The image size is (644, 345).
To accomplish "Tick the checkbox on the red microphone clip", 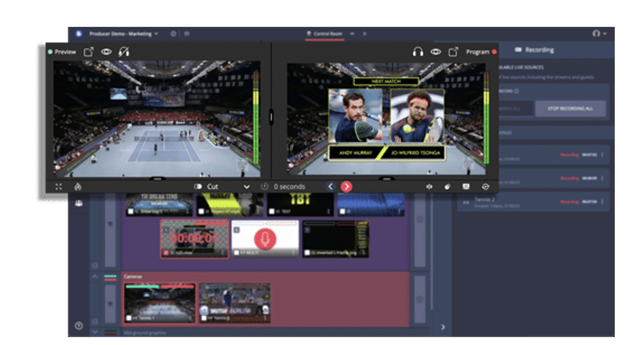I will [x=236, y=253].
